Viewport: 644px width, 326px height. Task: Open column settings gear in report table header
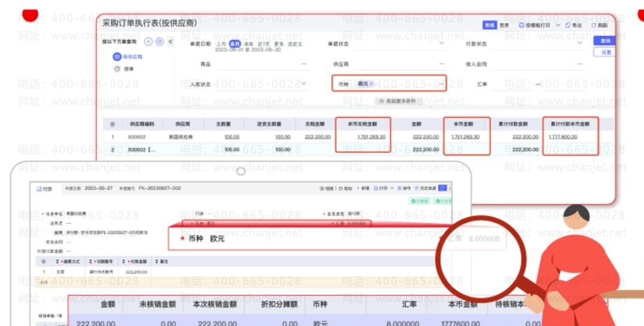112,124
